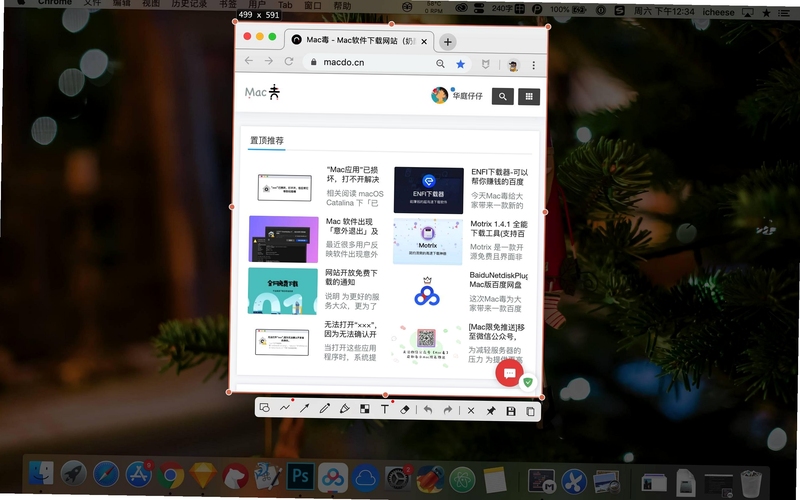
Task: Click the ENFI下载器 thumbnail image
Action: 429,190
